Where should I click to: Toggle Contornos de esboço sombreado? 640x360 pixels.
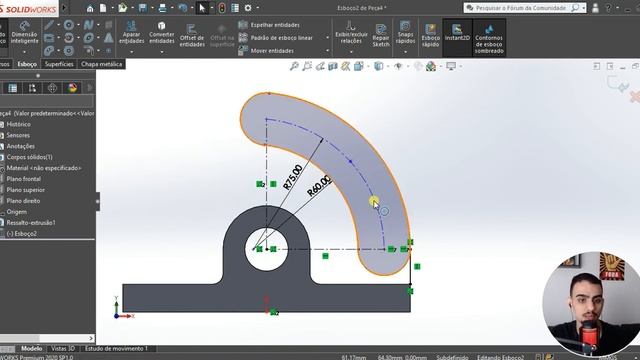pos(489,38)
